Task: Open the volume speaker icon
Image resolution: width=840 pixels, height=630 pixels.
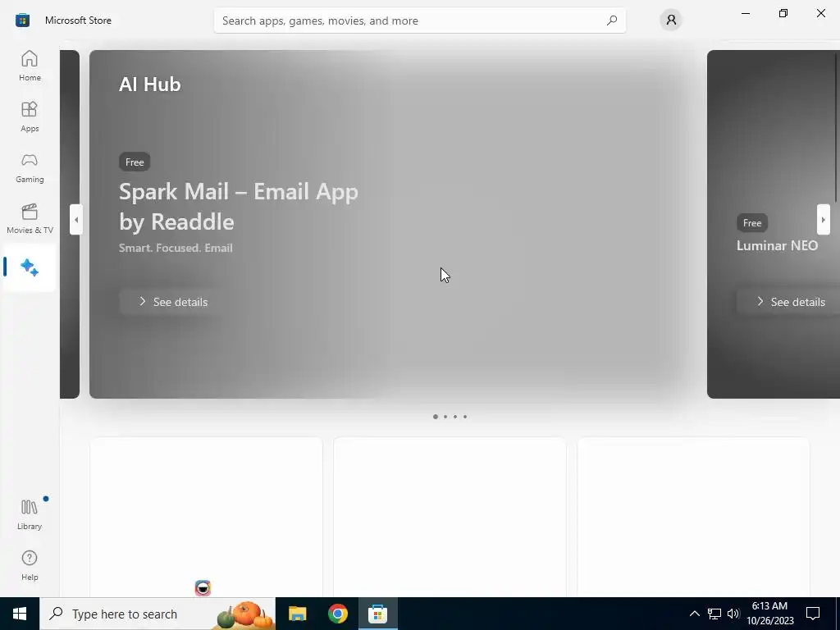Action: [733, 614]
